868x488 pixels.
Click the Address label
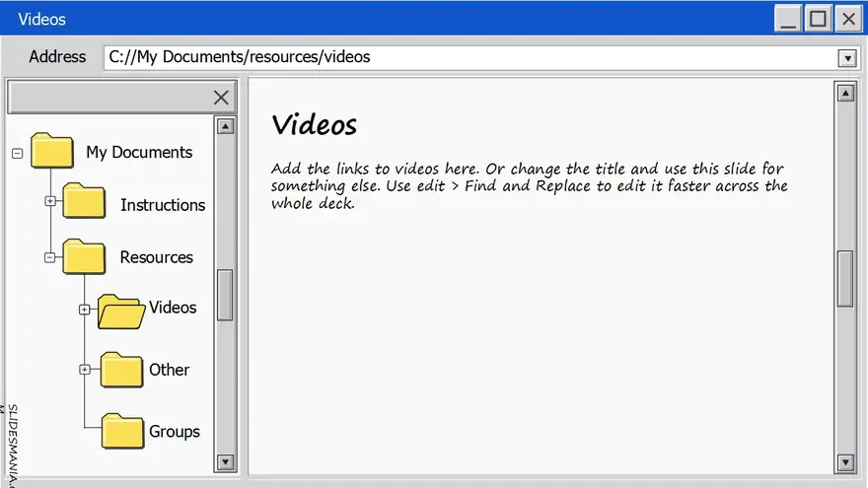(57, 56)
